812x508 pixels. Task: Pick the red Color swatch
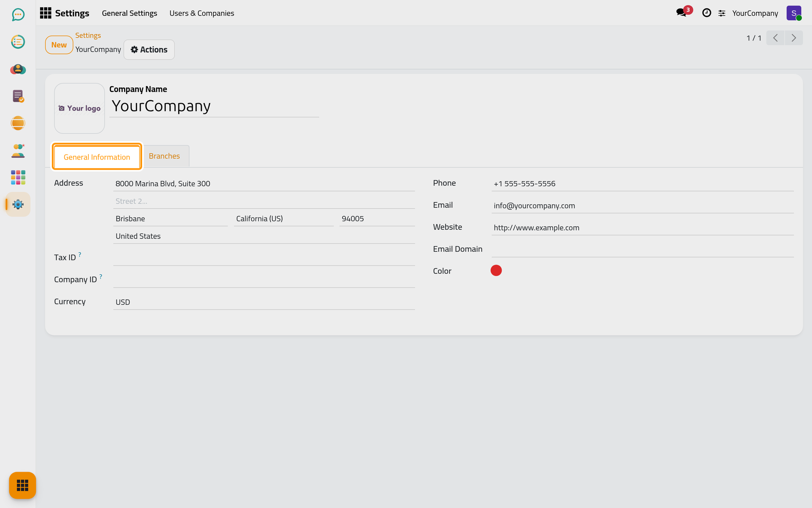[496, 271]
